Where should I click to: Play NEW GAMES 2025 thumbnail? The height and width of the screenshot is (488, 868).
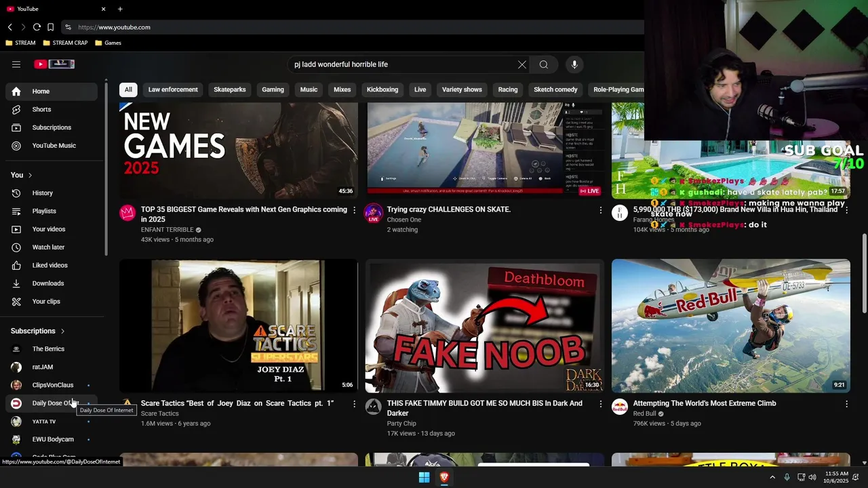pyautogui.click(x=239, y=150)
